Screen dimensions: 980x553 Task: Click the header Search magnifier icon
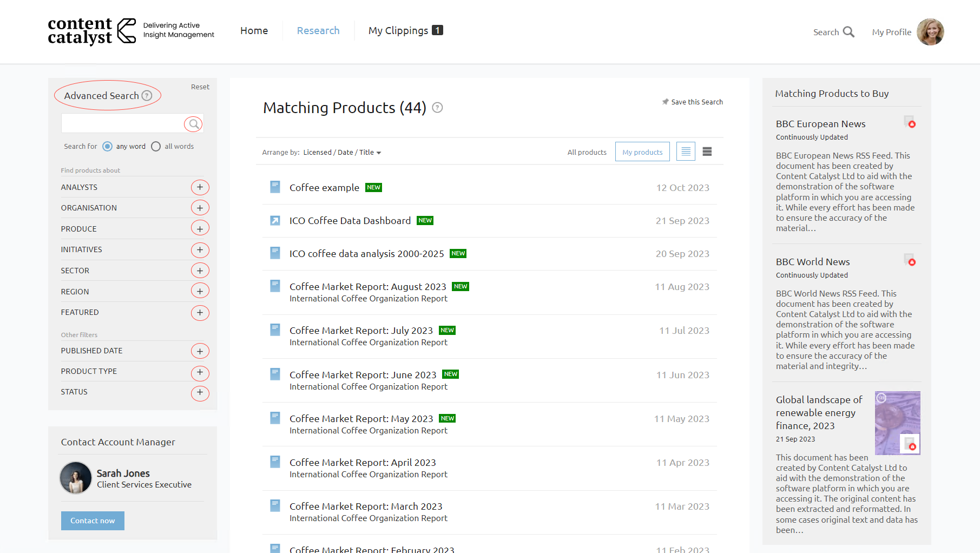point(849,32)
